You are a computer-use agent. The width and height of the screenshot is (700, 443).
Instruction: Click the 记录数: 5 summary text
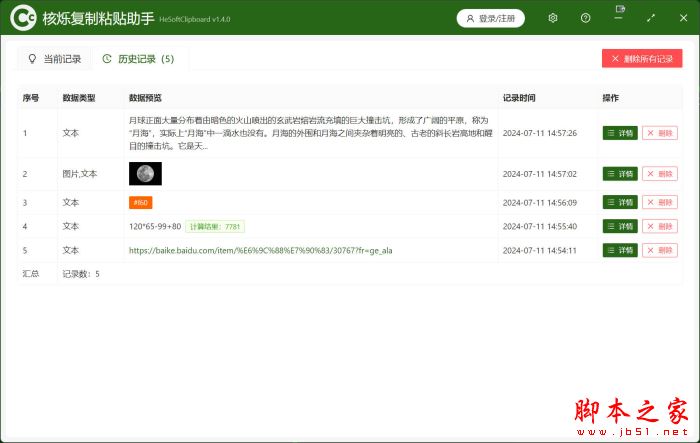(81, 274)
